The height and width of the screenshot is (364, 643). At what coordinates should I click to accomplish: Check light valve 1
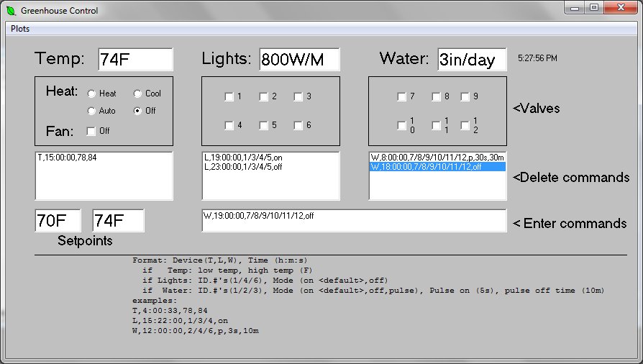[x=229, y=97]
